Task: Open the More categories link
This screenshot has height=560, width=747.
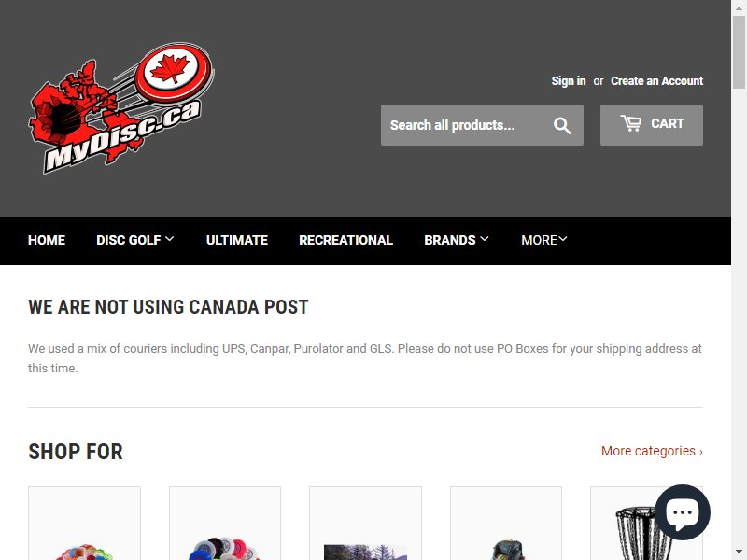Action: (652, 451)
